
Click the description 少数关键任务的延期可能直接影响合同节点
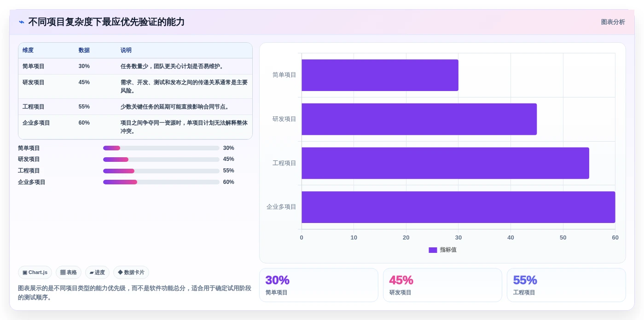[176, 107]
